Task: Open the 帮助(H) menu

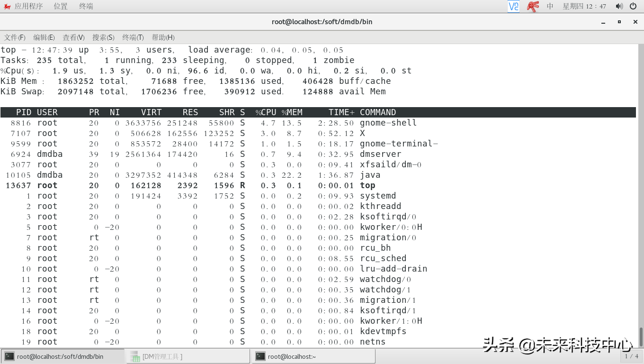Action: coord(163,37)
